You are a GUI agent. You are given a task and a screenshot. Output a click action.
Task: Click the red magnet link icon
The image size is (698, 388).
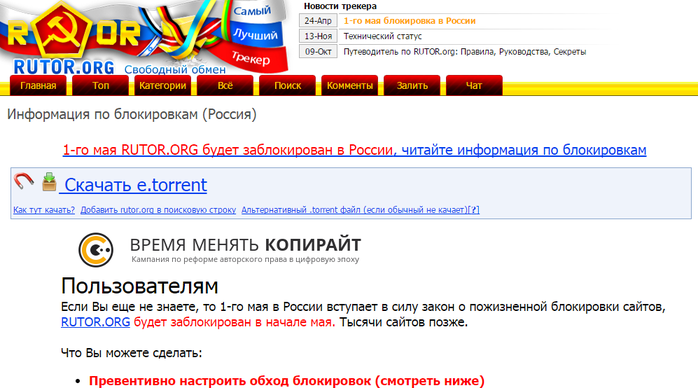[24, 182]
